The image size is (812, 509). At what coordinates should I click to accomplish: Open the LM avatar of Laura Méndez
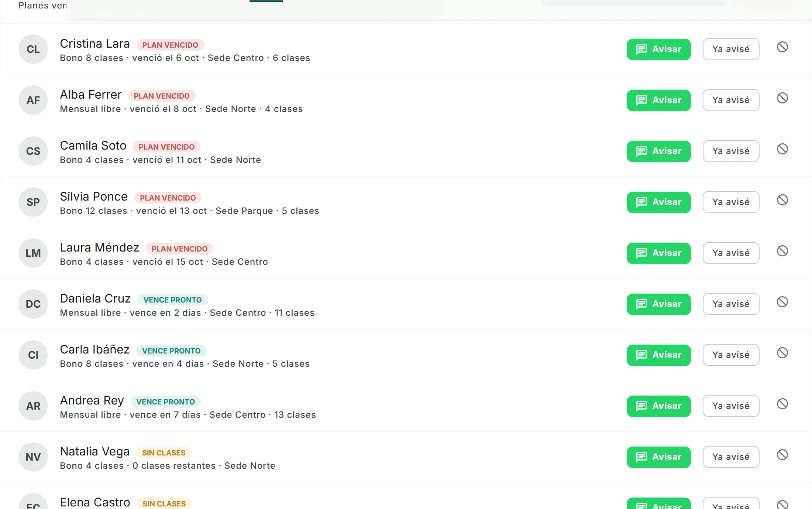[33, 253]
